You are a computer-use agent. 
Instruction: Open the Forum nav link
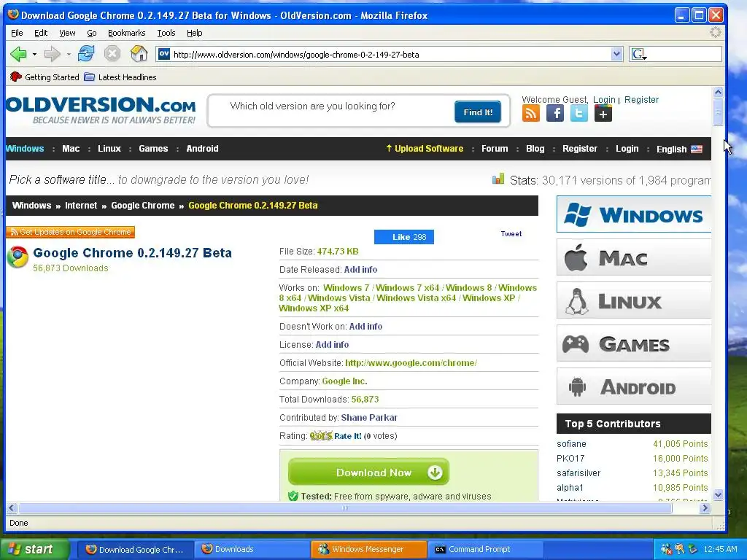495,149
